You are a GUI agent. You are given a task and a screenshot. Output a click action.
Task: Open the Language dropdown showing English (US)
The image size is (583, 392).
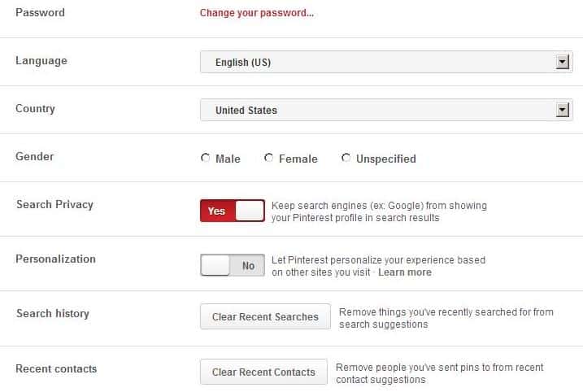click(386, 63)
